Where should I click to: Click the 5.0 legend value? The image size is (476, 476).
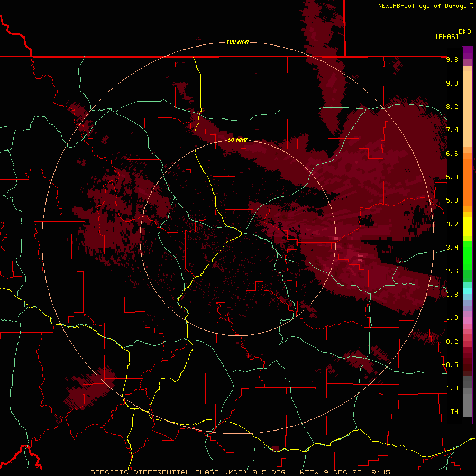(x=452, y=200)
